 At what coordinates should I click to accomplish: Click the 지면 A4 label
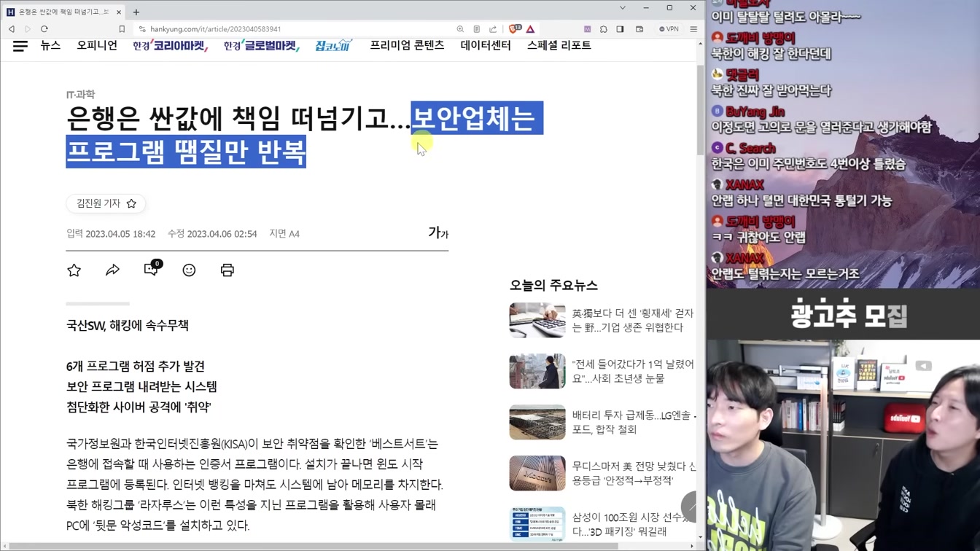[x=284, y=234]
